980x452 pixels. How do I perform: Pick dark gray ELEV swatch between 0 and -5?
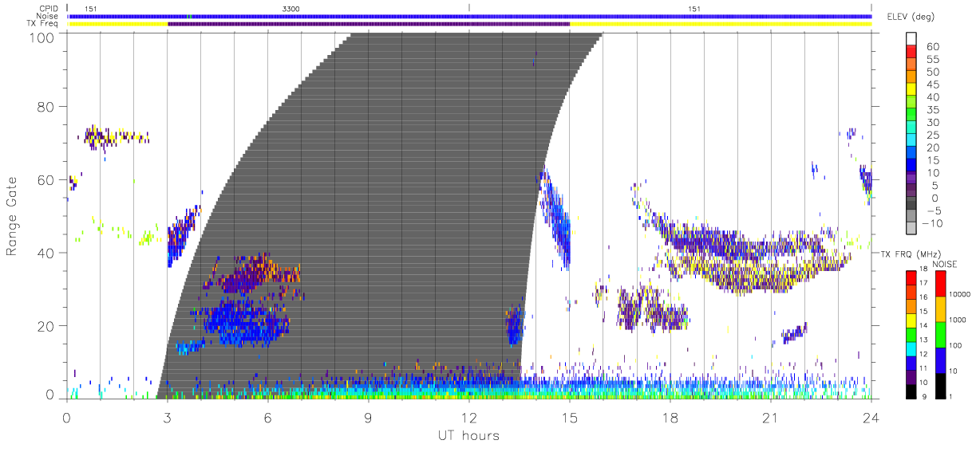(x=913, y=204)
